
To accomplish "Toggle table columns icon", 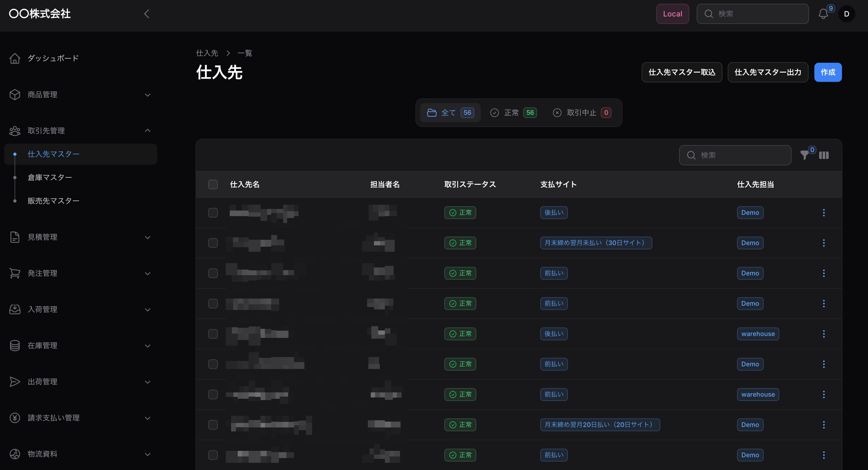I will pos(824,155).
